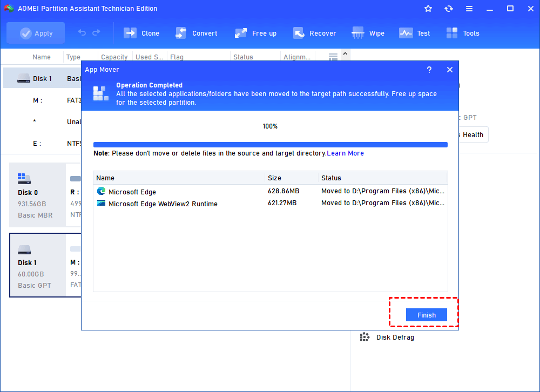Click the star favorite icon in the title bar
The width and height of the screenshot is (540, 392).
pyautogui.click(x=428, y=9)
